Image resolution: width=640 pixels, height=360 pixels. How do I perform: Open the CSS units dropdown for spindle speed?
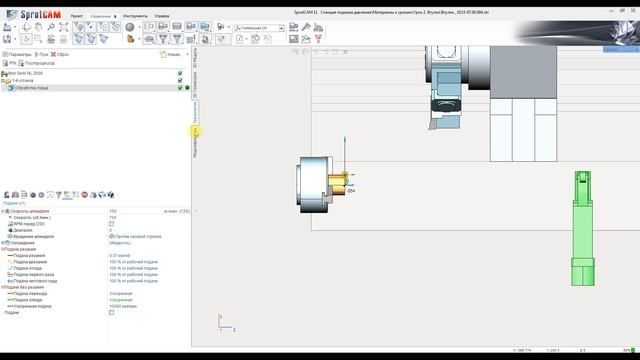pyautogui.click(x=176, y=211)
